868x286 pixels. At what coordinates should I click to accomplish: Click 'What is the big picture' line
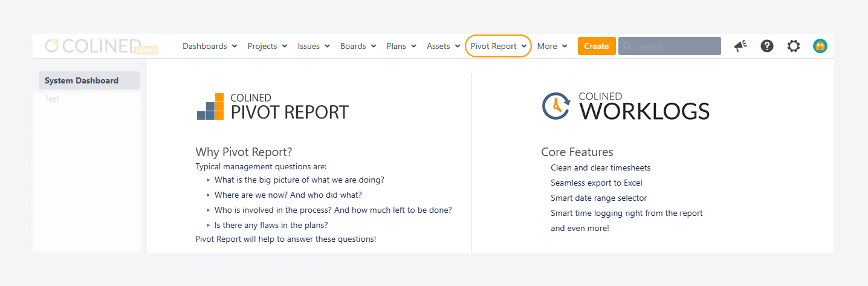coord(299,180)
